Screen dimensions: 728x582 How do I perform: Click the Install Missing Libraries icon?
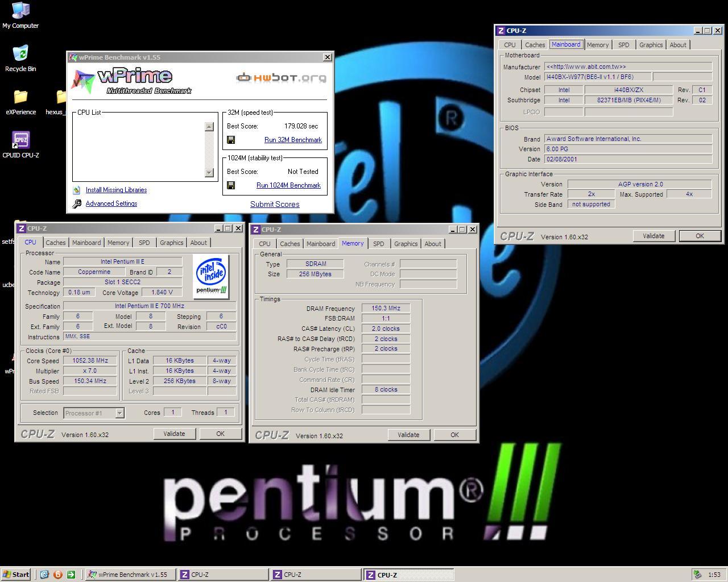[x=77, y=190]
